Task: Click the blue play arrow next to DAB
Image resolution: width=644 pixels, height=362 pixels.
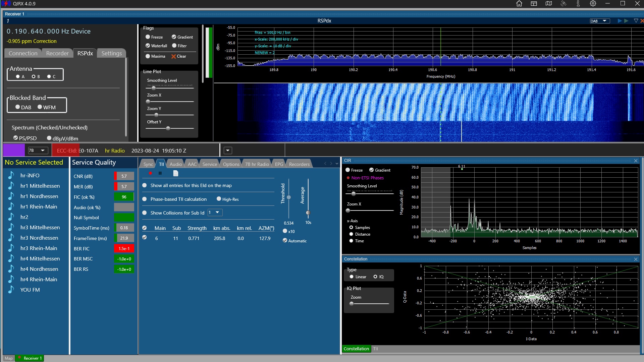Action: click(620, 21)
